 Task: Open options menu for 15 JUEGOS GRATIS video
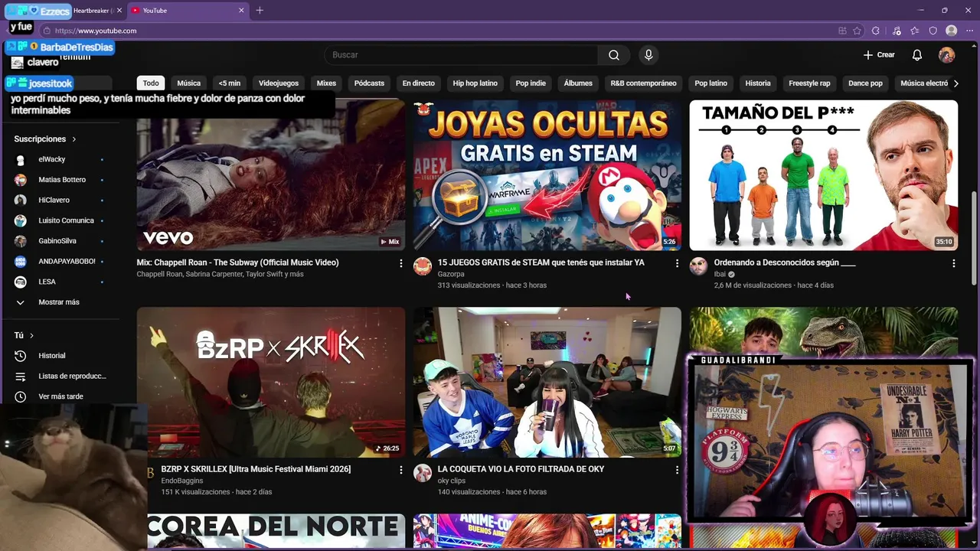(x=677, y=263)
